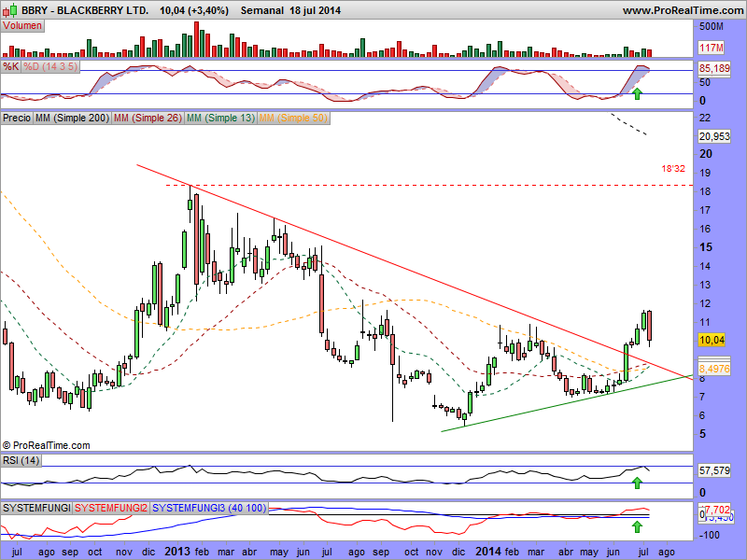The image size is (747, 560).
Task: Select the Semanal timeframe text
Action: pyautogui.click(x=262, y=10)
